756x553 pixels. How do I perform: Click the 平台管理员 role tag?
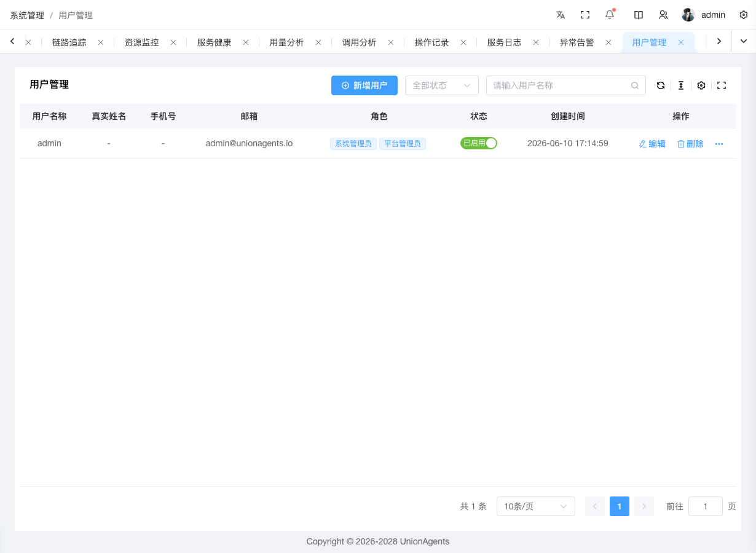click(403, 144)
